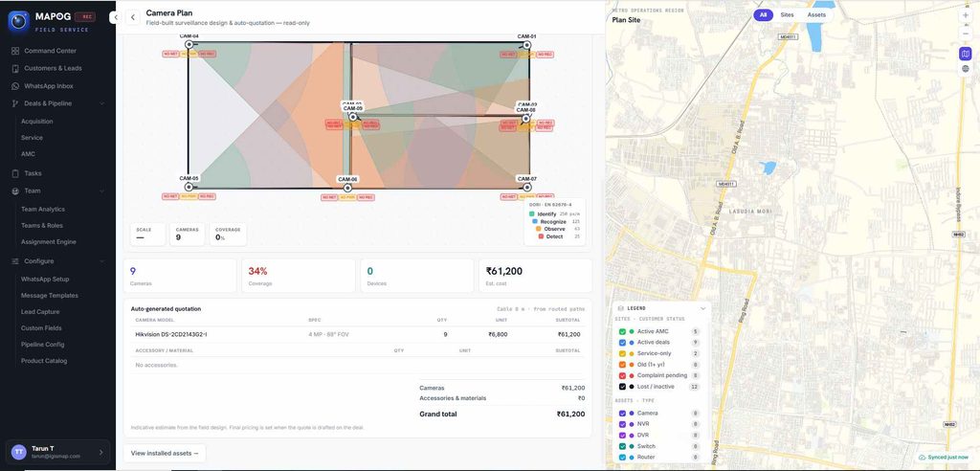Uncheck Old (1+ yr) legend checkbox
The width and height of the screenshot is (980, 471).
coord(622,365)
